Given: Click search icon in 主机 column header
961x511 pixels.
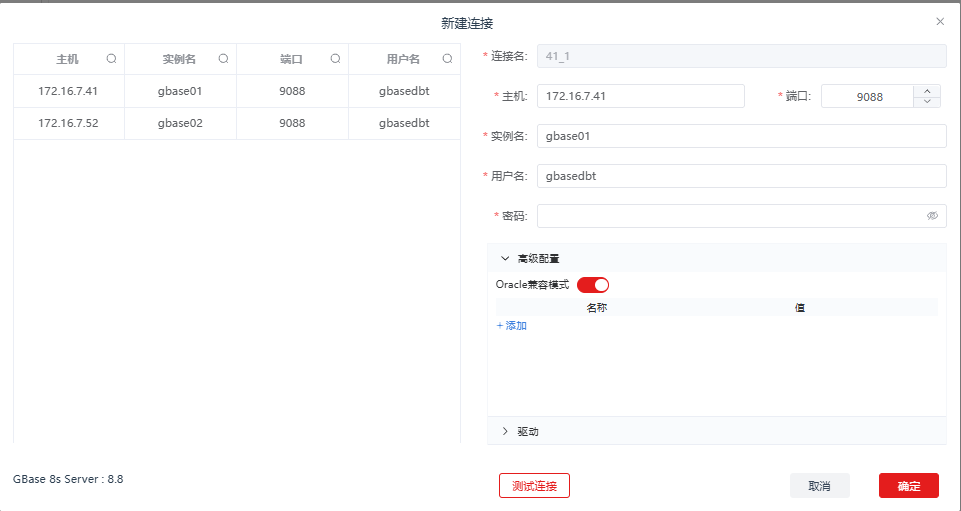Looking at the screenshot, I should pyautogui.click(x=112, y=59).
